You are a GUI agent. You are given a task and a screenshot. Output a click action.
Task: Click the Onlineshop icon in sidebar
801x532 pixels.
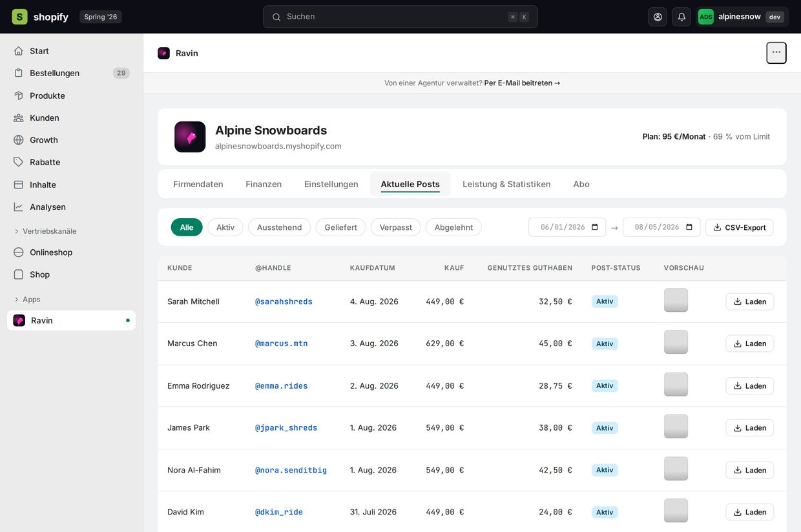pyautogui.click(x=19, y=252)
